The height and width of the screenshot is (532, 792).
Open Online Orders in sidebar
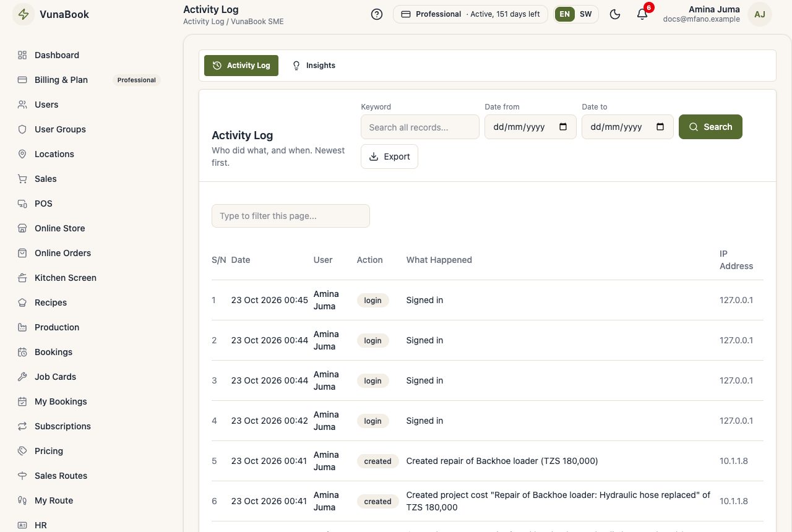click(x=92, y=253)
